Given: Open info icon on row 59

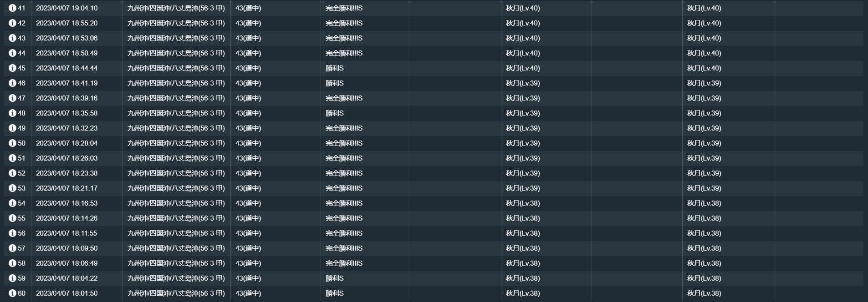Looking at the screenshot, I should tap(12, 278).
